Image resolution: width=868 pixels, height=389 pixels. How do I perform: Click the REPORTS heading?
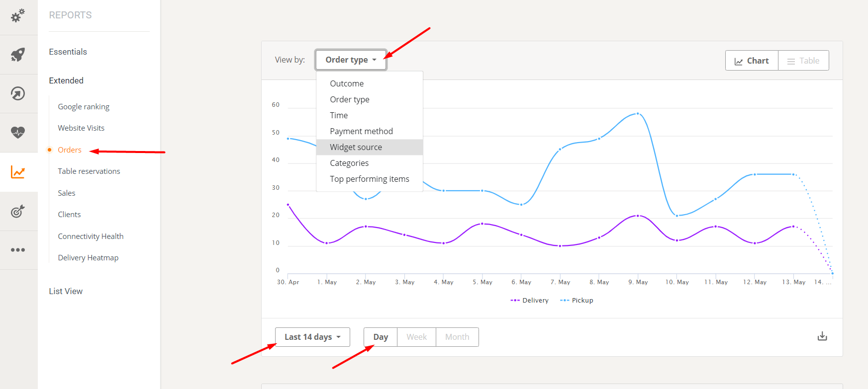70,15
